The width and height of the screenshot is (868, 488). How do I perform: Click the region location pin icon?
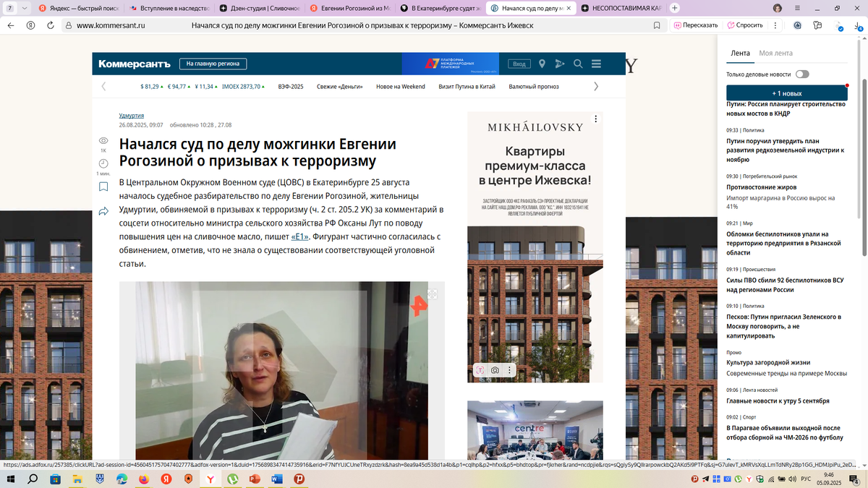point(542,64)
